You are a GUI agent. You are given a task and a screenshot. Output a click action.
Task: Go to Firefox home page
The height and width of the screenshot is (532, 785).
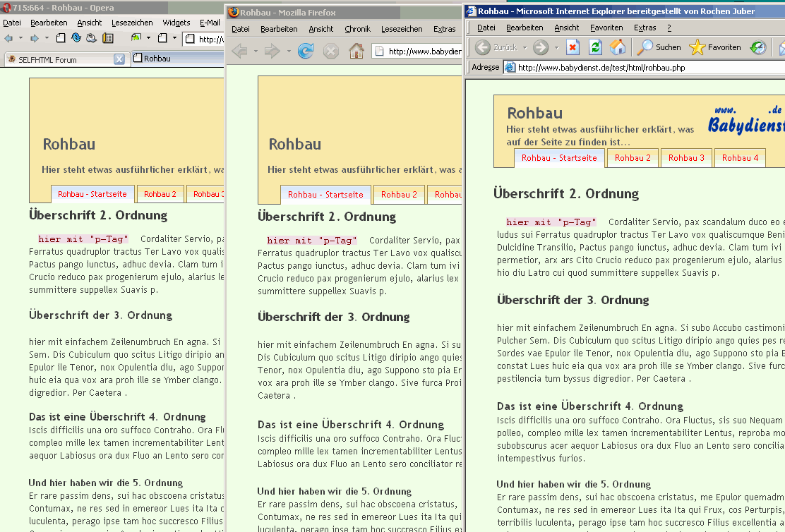pyautogui.click(x=356, y=51)
